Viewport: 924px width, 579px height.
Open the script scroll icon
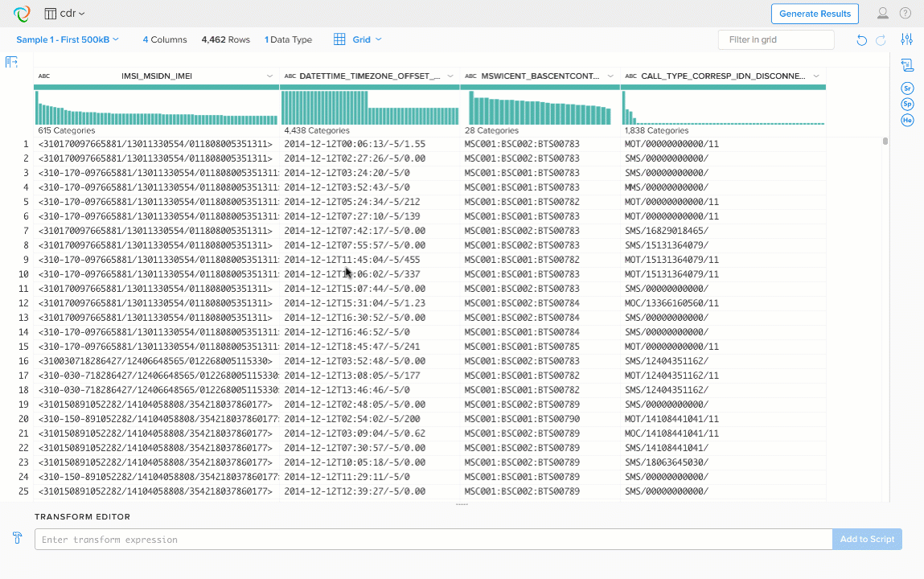pyautogui.click(x=907, y=65)
